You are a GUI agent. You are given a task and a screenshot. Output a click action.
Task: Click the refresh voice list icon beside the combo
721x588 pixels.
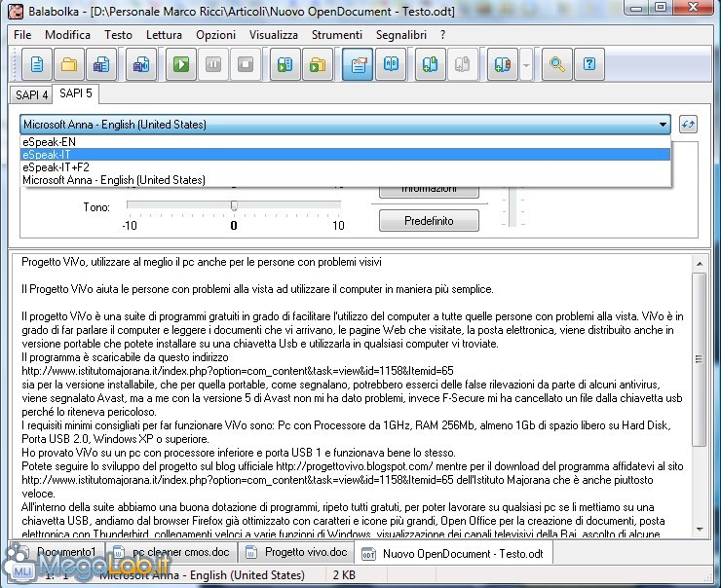click(688, 124)
